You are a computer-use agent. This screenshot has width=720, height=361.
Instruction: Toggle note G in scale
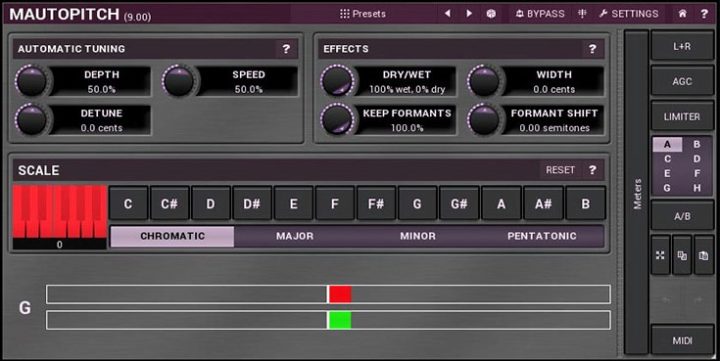tap(417, 203)
